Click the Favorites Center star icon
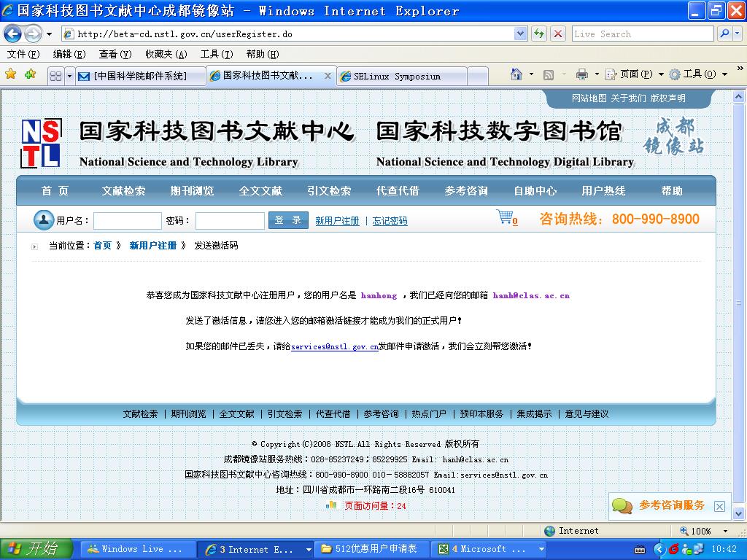The height and width of the screenshot is (560, 747). (10, 74)
